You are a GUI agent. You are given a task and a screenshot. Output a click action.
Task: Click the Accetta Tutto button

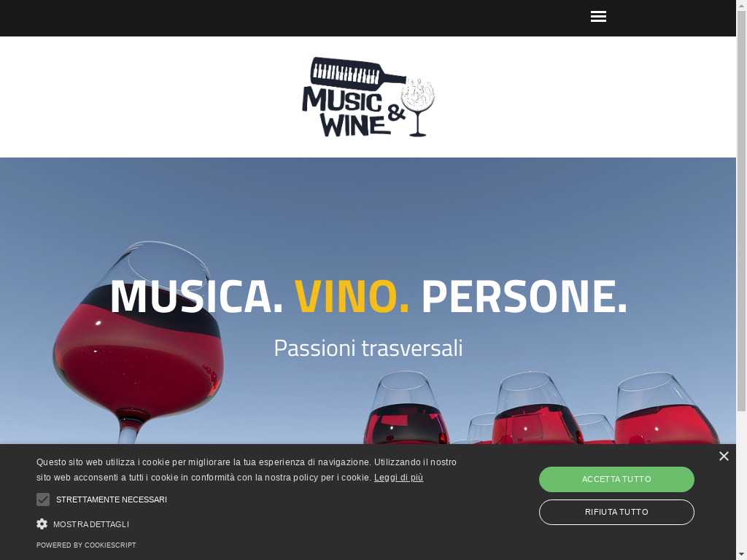pyautogui.click(x=616, y=479)
